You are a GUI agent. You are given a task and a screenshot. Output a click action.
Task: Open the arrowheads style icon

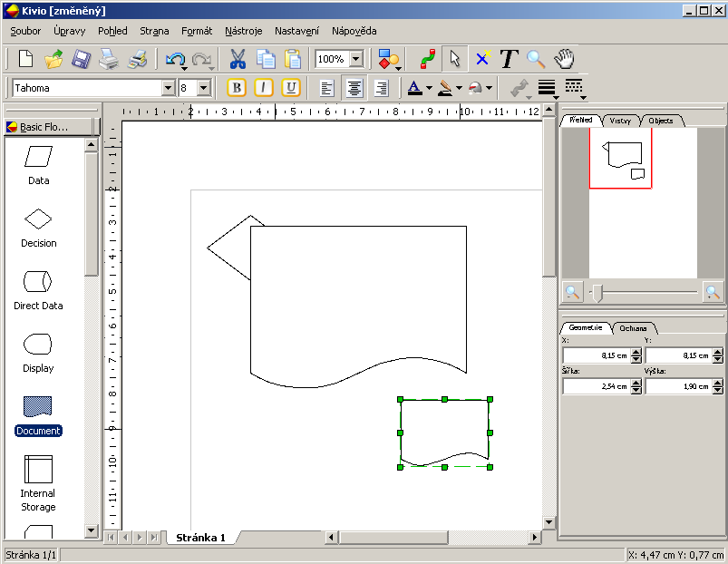[x=520, y=88]
